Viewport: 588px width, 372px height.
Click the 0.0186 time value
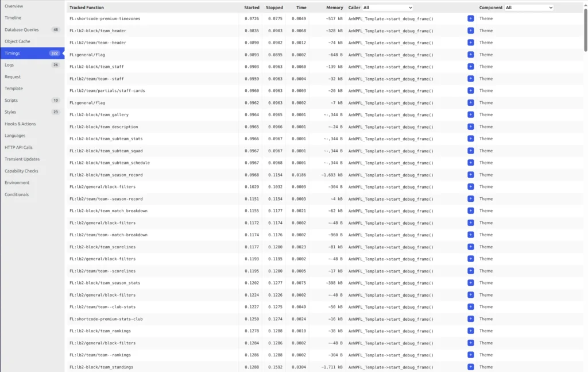[x=299, y=175]
